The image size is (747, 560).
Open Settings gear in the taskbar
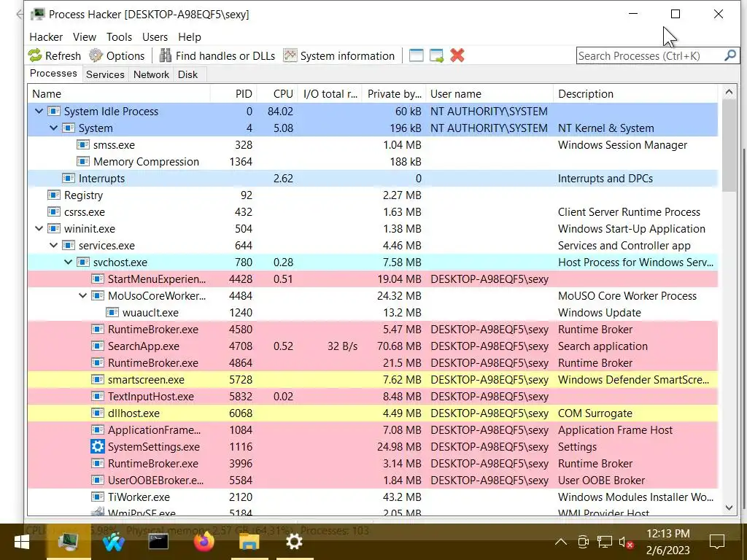coord(294,542)
